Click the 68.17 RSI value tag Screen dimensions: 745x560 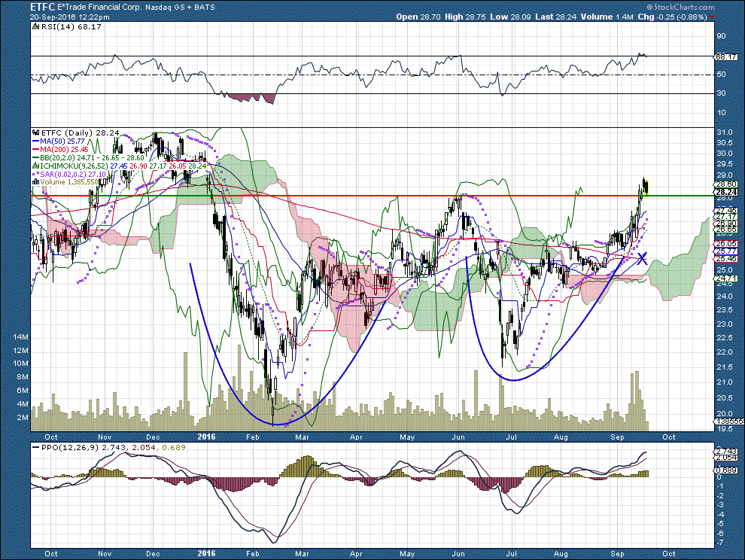tap(726, 57)
